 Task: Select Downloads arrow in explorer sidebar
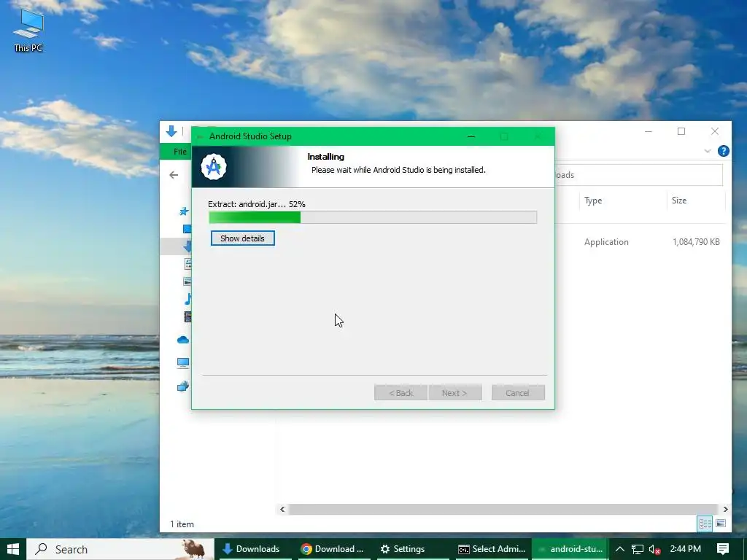pyautogui.click(x=187, y=246)
